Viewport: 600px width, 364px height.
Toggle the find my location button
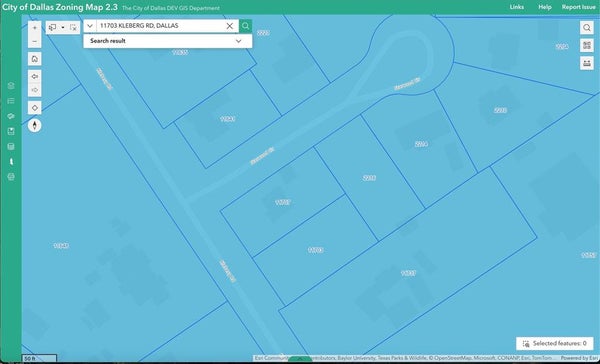35,108
